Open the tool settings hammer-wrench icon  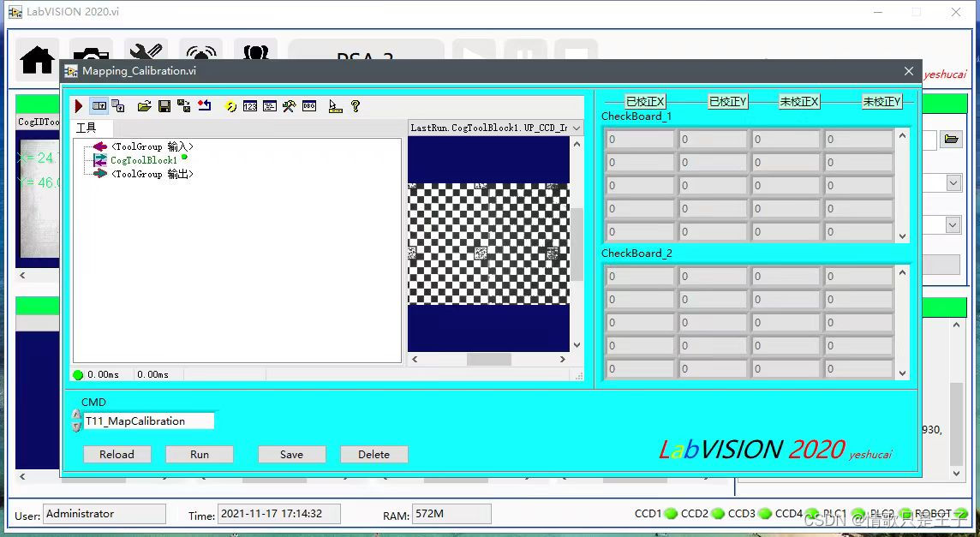click(290, 105)
